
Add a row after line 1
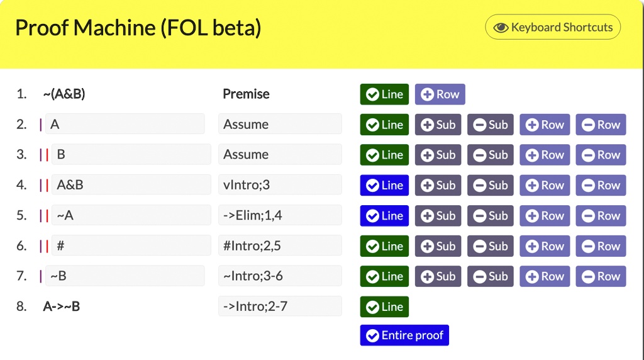tap(440, 94)
